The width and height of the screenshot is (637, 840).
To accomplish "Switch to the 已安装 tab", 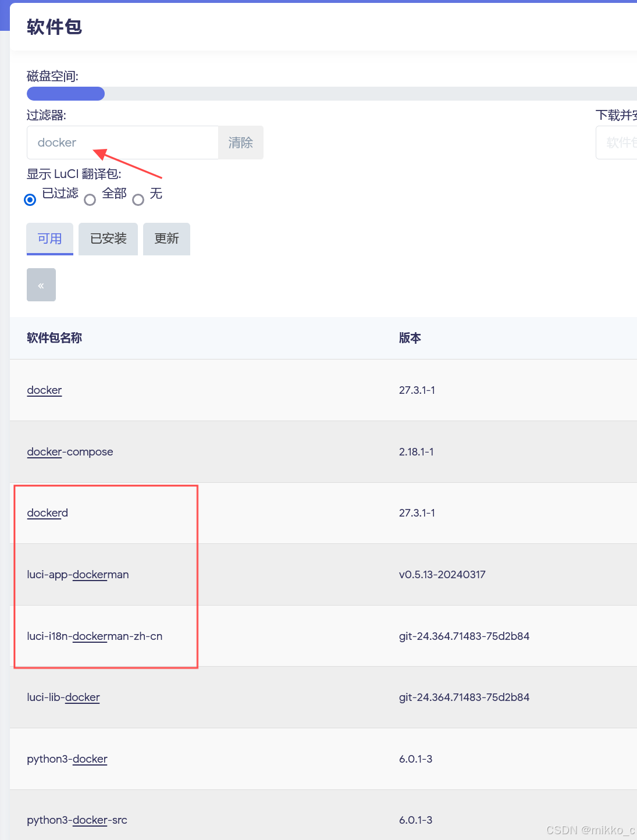I will pyautogui.click(x=108, y=239).
